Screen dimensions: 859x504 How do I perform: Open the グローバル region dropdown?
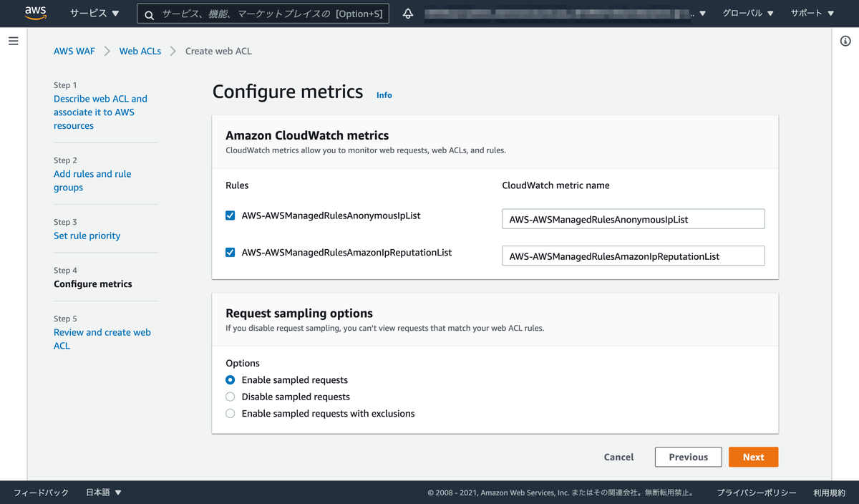748,14
